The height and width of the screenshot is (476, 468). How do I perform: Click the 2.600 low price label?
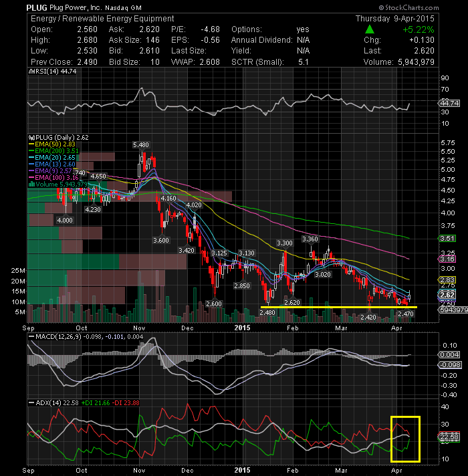pyautogui.click(x=214, y=304)
